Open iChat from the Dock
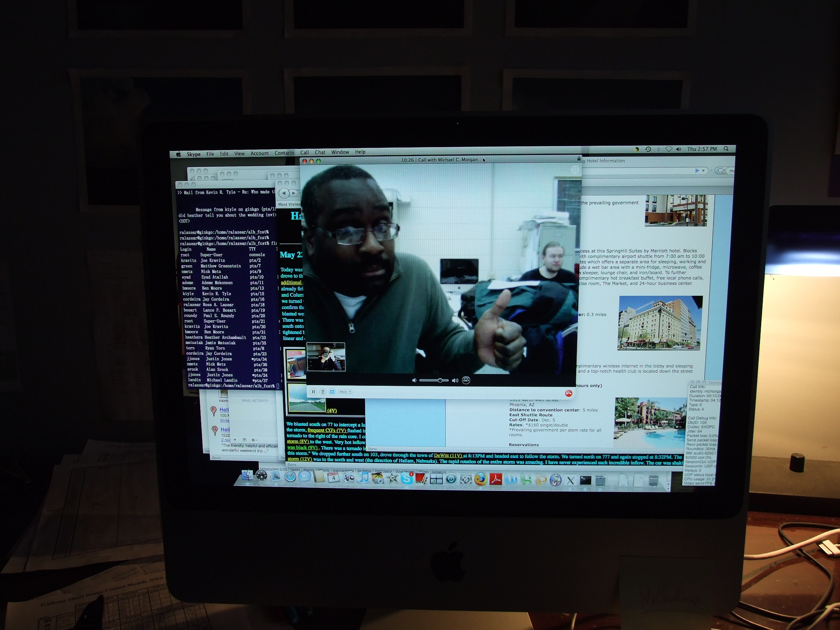 tap(305, 477)
